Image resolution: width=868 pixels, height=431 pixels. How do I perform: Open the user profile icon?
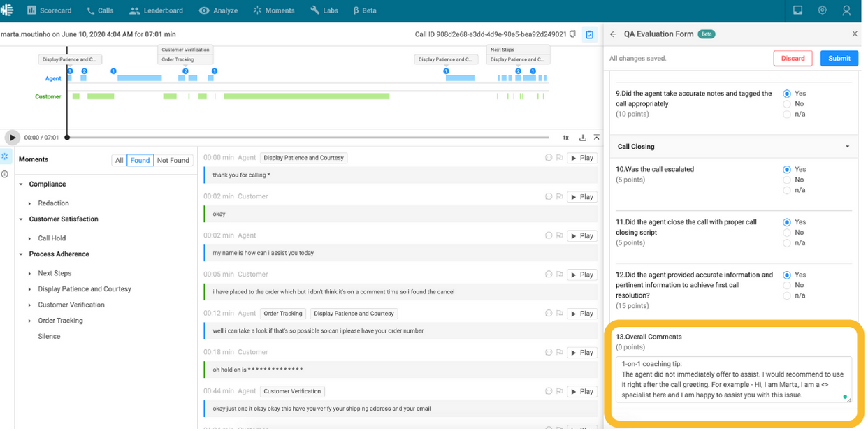(846, 10)
